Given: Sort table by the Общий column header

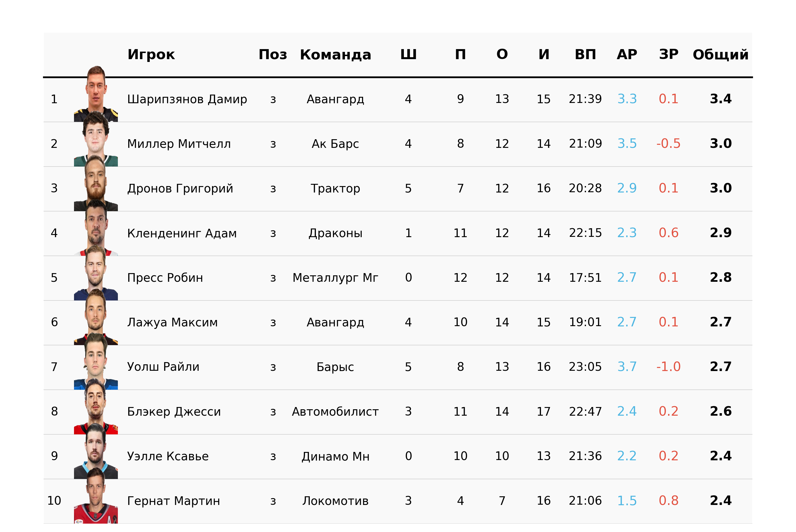Looking at the screenshot, I should click(720, 54).
